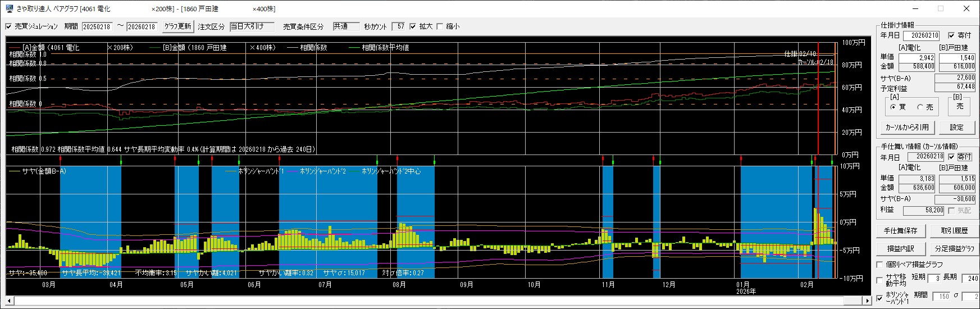Toggle 売買シミュレーション checkbox

tap(8, 26)
